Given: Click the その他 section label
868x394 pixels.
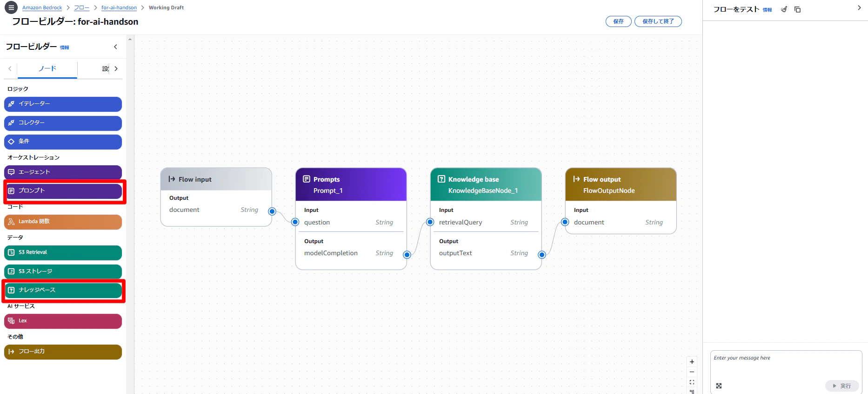Looking at the screenshot, I should (x=15, y=337).
